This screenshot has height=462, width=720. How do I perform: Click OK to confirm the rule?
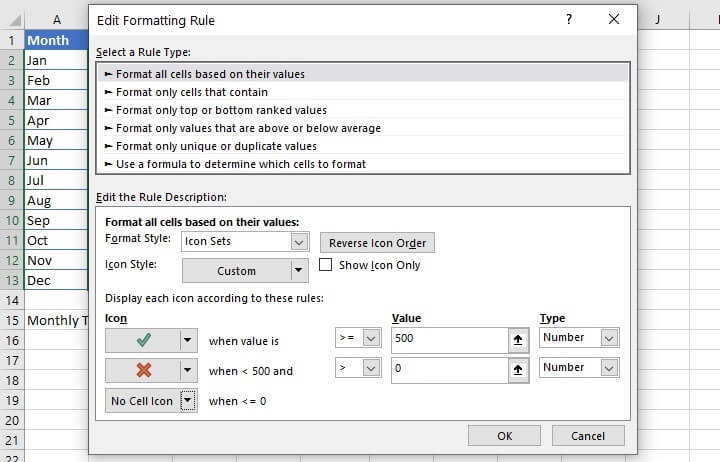(504, 435)
